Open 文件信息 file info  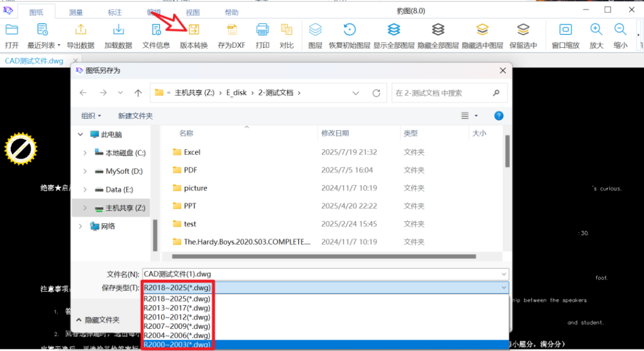point(156,30)
